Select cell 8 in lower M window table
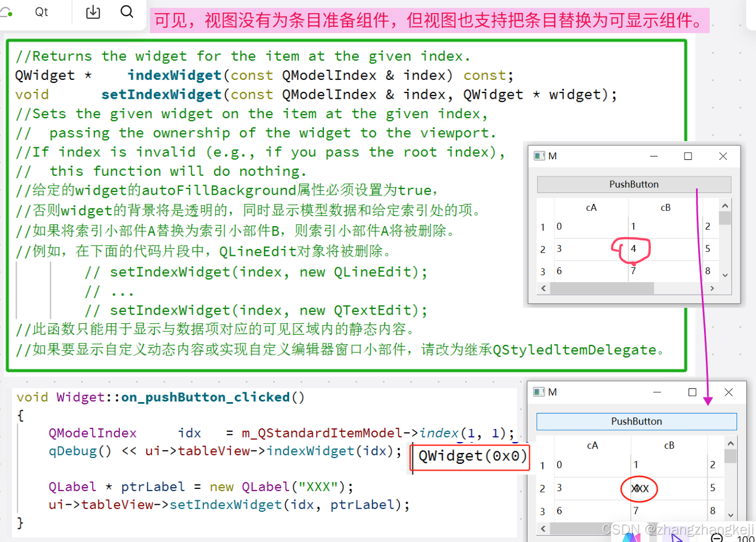756x542 pixels. tap(714, 511)
